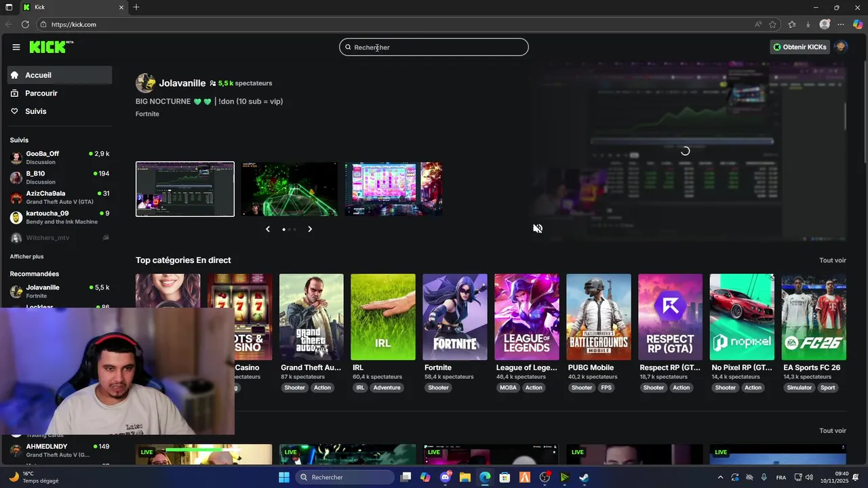Open the browser favorites list
The height and width of the screenshot is (488, 868).
pos(791,24)
